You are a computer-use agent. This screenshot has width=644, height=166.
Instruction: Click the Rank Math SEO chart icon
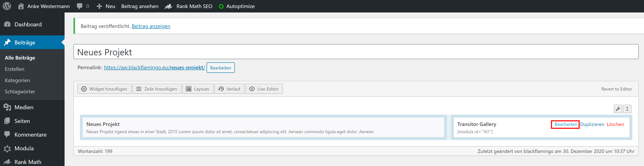[x=168, y=6]
